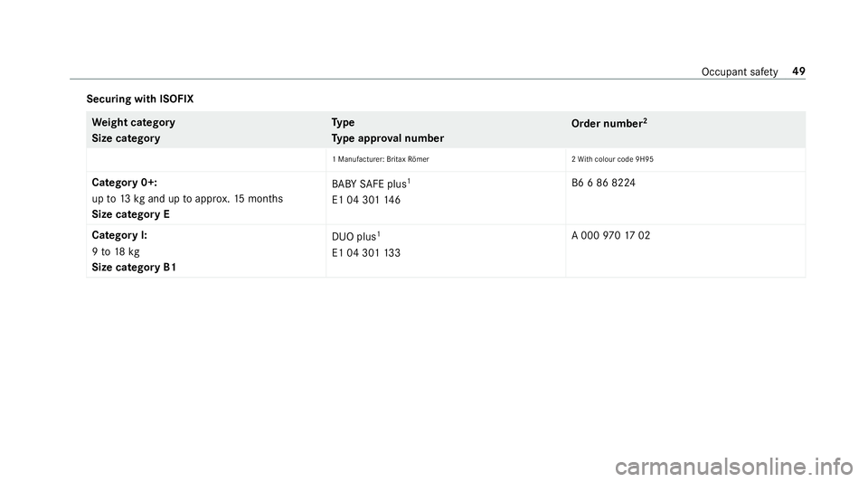Click the 'Category I:' row label
Screen dimensions: 868x482
pyautogui.click(x=119, y=235)
